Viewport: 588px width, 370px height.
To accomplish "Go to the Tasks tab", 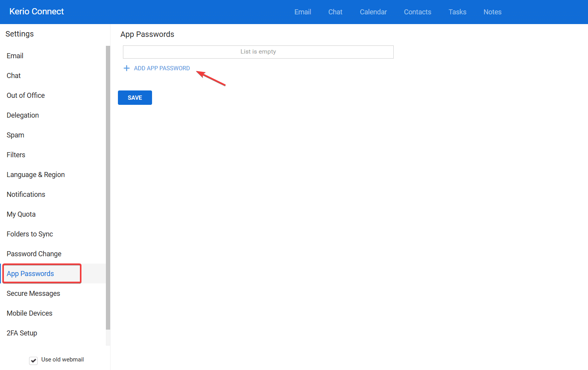I will click(457, 12).
